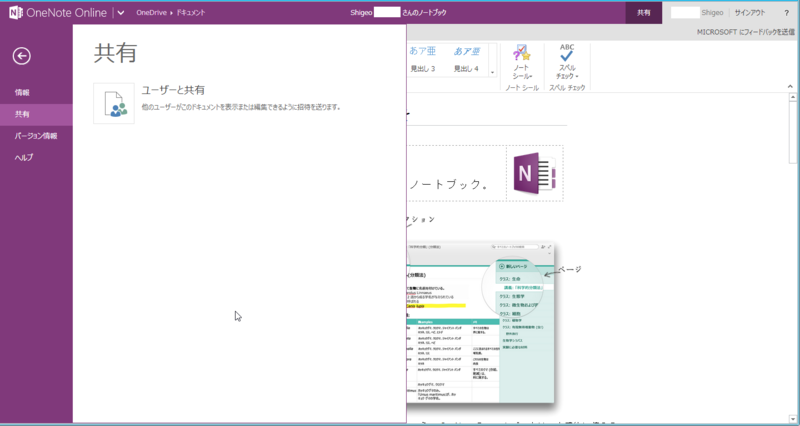Apply the 見出し 4 style

[466, 59]
